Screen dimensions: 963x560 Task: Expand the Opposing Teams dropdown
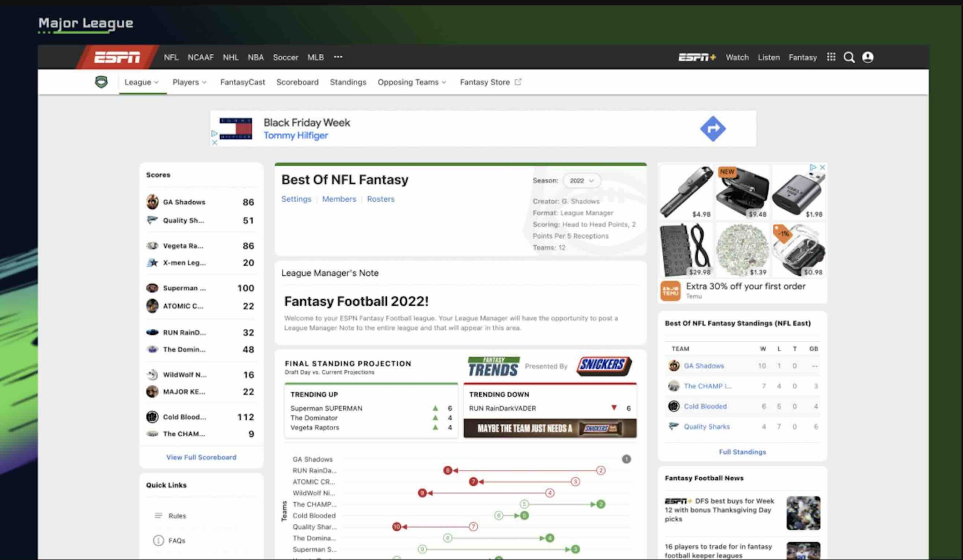coord(412,82)
